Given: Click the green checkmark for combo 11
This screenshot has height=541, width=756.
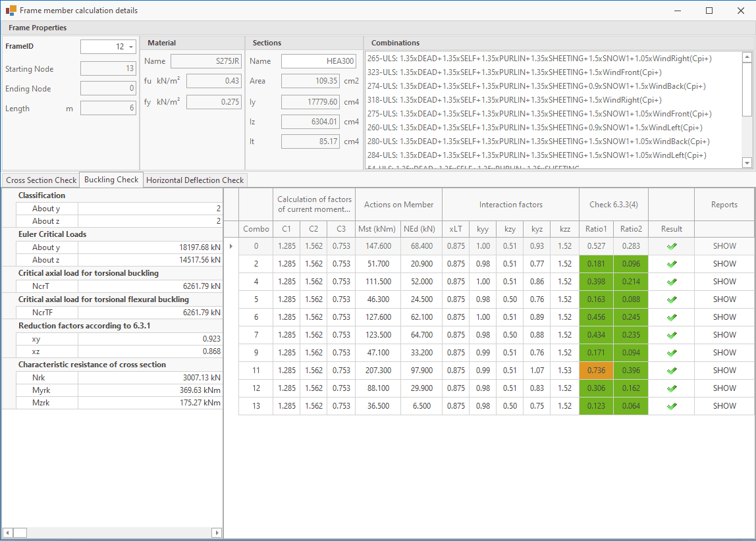Looking at the screenshot, I should point(671,371).
